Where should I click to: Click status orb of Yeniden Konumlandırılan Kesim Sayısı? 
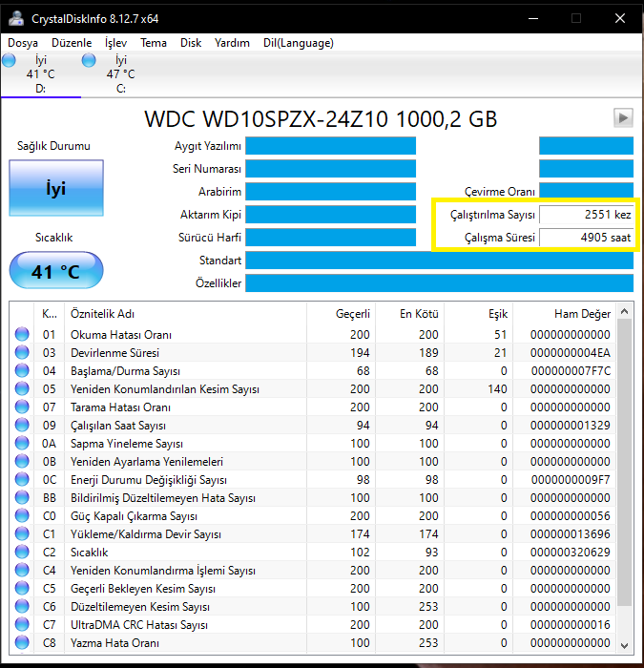point(22,388)
